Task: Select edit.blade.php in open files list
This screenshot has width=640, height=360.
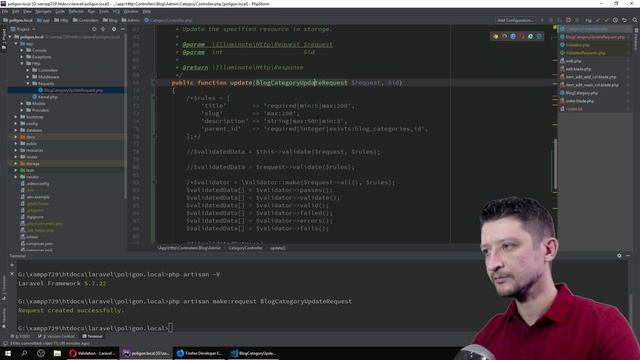Action: (578, 69)
